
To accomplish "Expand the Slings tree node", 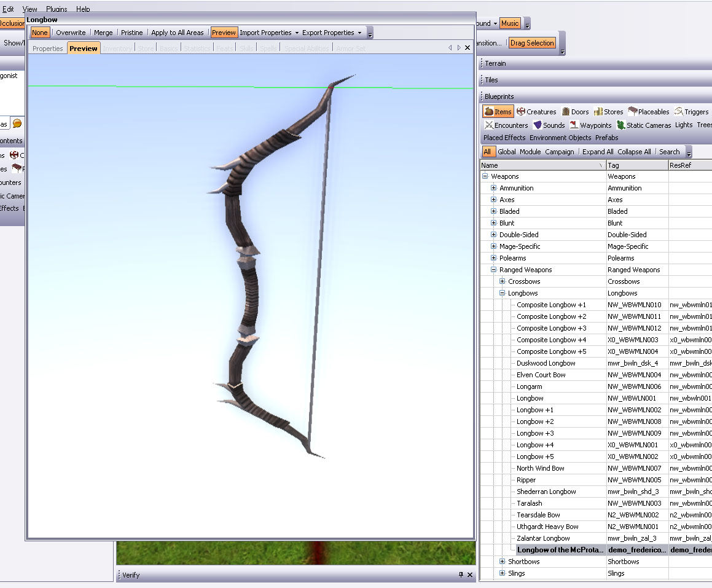I will tap(503, 573).
